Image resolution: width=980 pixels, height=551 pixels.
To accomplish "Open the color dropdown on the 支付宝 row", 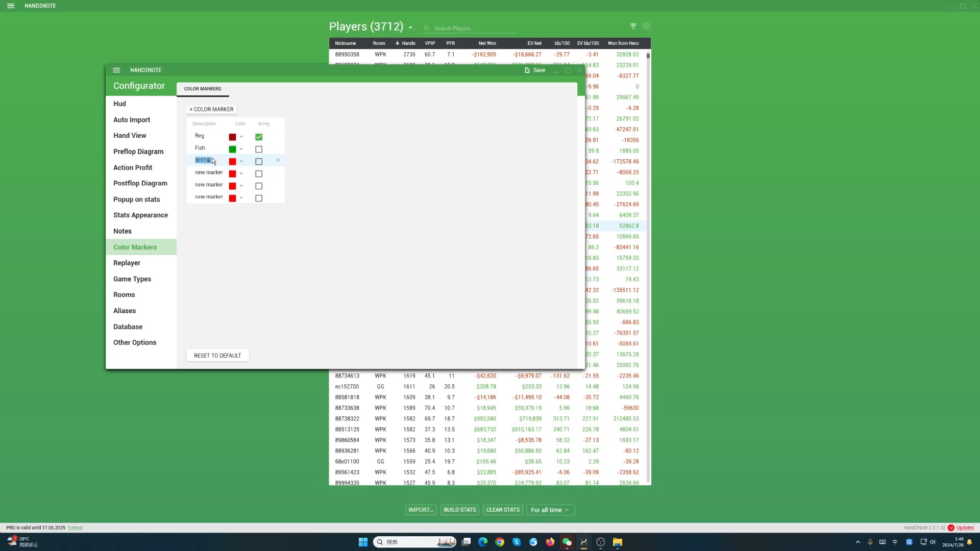I will [x=241, y=162].
